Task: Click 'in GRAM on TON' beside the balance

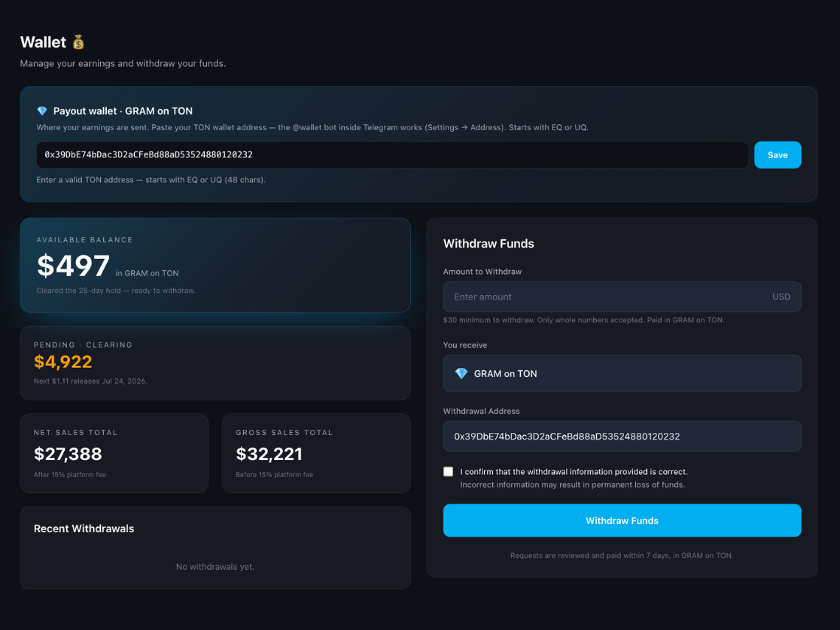Action: pos(148,273)
